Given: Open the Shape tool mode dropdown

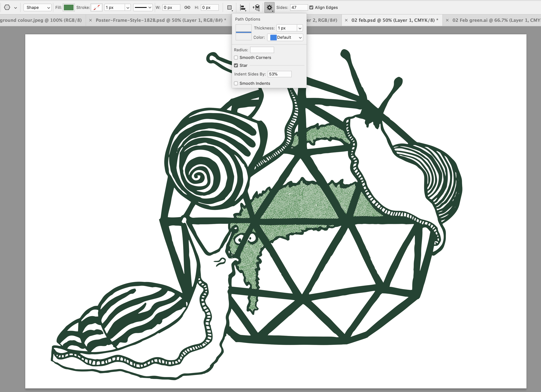Looking at the screenshot, I should 37,7.
